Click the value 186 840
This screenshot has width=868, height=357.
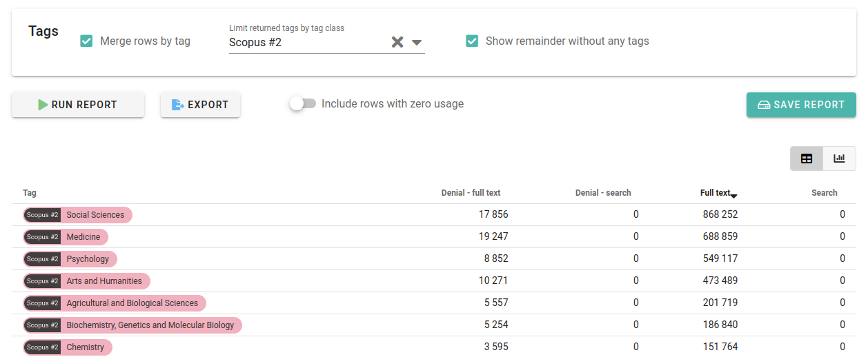(720, 325)
